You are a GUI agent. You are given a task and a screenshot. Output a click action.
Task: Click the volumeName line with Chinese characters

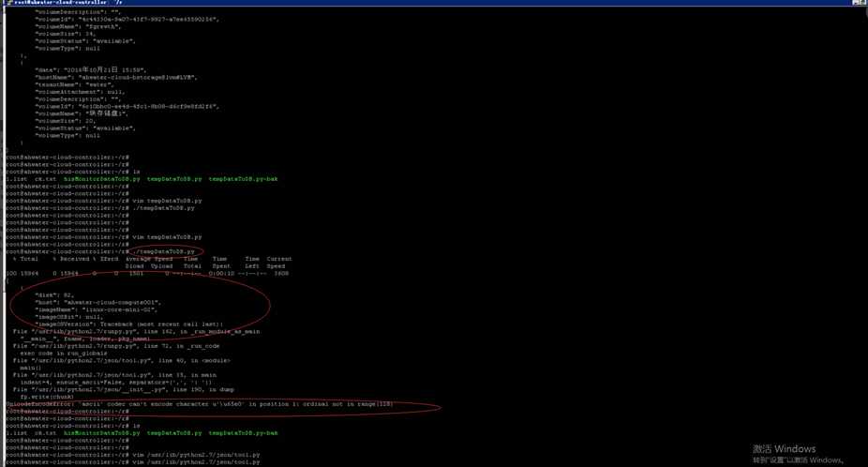pyautogui.click(x=82, y=113)
